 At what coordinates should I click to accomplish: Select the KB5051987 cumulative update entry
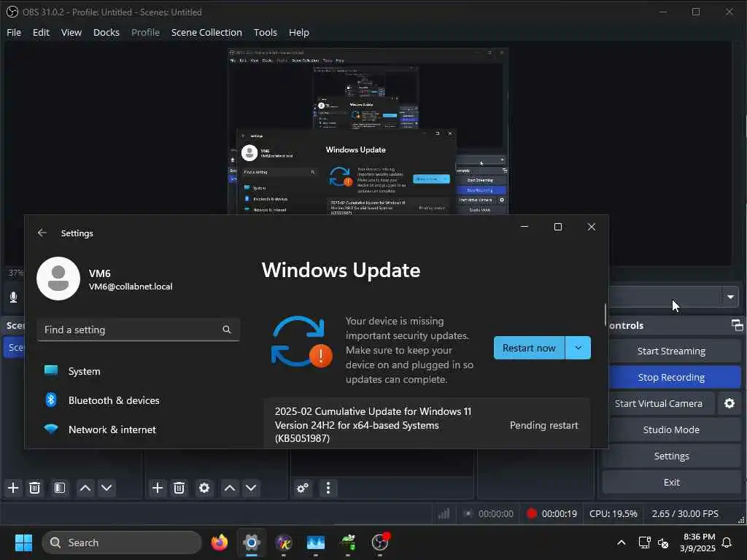point(427,424)
